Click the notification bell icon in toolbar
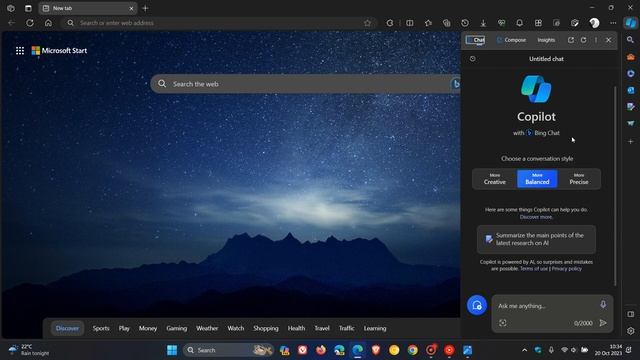 click(520, 23)
